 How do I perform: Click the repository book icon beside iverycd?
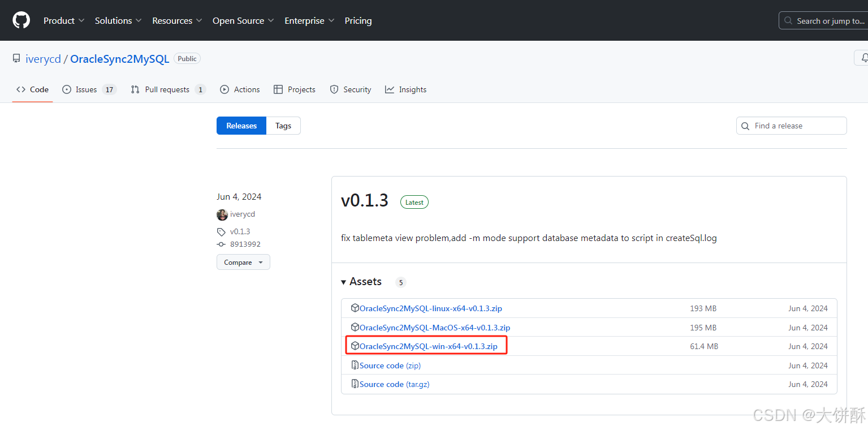(x=16, y=58)
